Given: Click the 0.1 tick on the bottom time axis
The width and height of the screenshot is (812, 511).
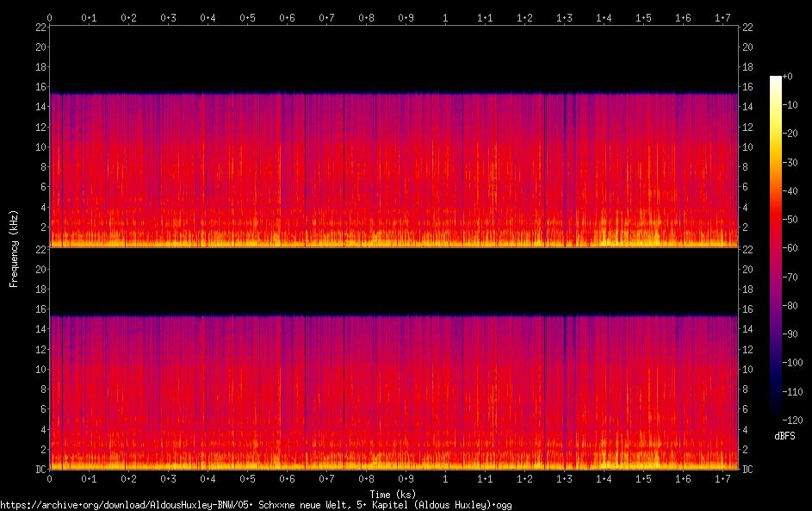Looking at the screenshot, I should coord(89,479).
